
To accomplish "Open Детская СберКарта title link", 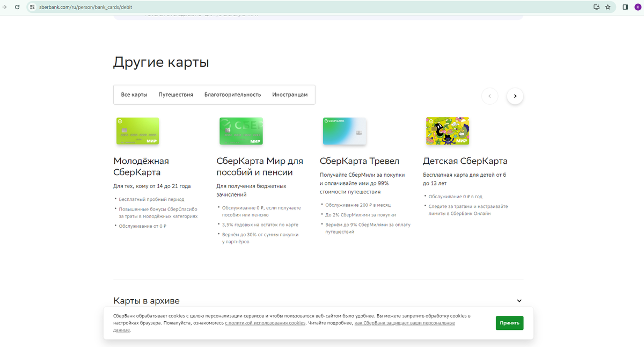I will coord(465,161).
